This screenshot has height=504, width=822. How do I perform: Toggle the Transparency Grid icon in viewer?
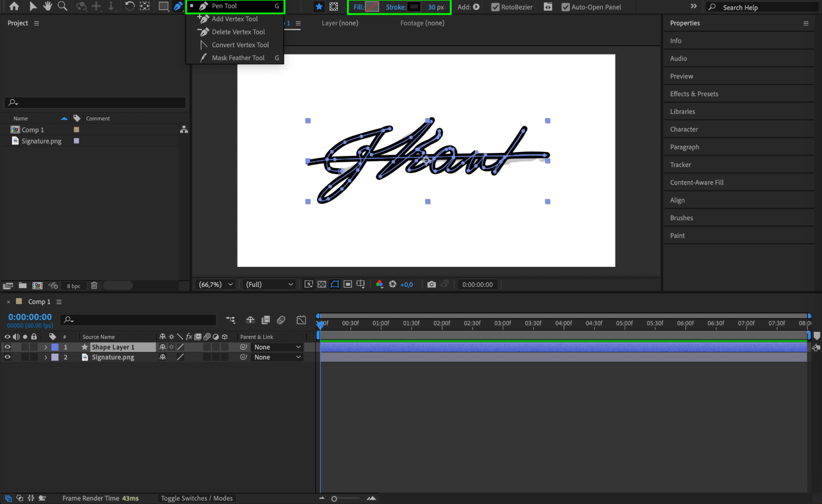click(x=322, y=284)
